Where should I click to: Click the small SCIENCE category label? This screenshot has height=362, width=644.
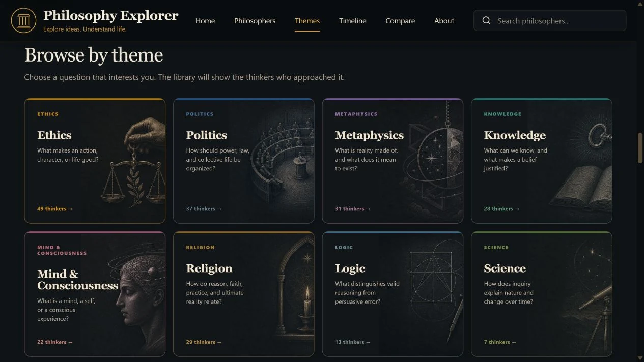pyautogui.click(x=496, y=248)
